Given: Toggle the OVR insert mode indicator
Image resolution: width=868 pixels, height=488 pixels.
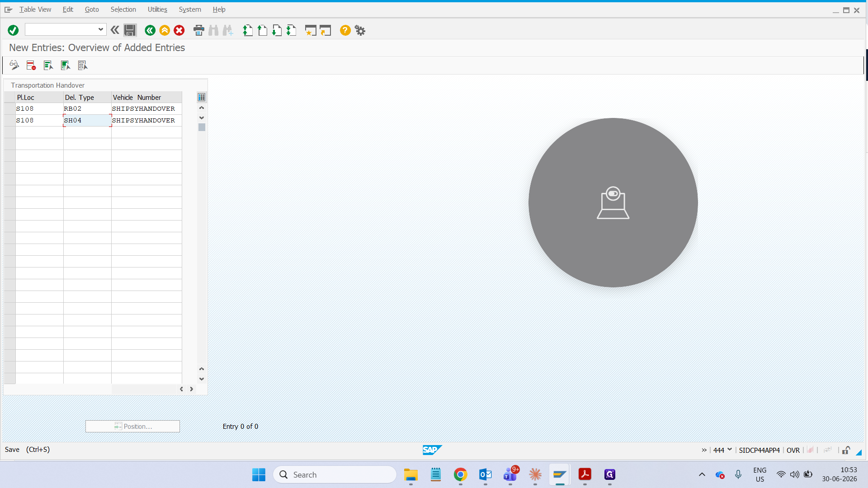Looking at the screenshot, I should 793,450.
